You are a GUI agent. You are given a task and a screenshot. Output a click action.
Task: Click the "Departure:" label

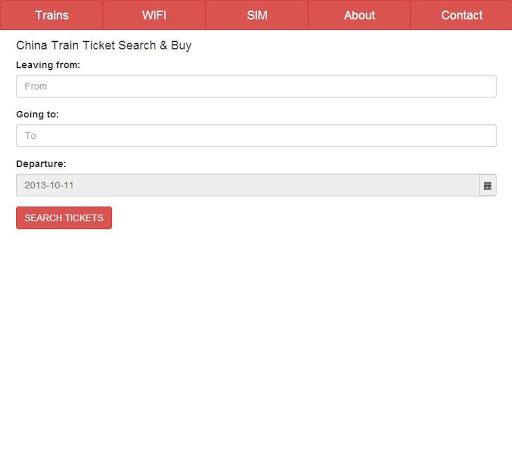[41, 164]
